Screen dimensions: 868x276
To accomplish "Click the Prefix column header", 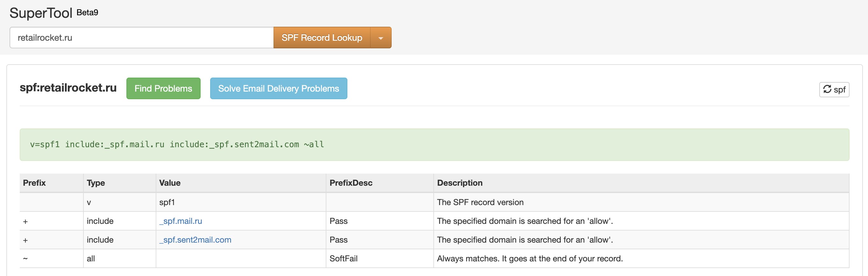I will tap(34, 183).
